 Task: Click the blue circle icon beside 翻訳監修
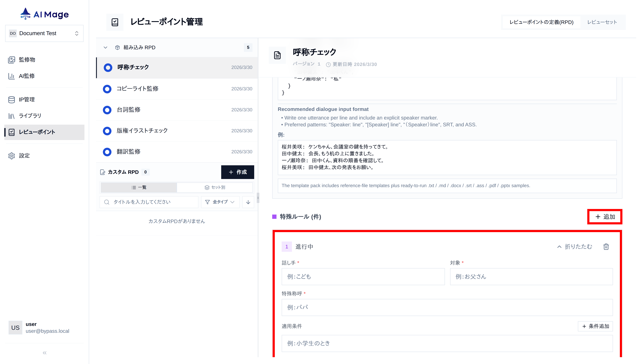(x=107, y=152)
